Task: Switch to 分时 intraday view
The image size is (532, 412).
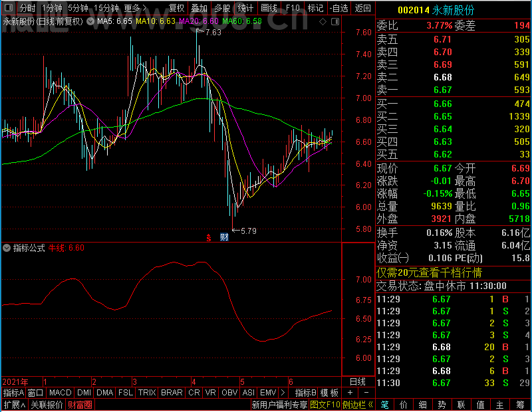Action: [27, 8]
